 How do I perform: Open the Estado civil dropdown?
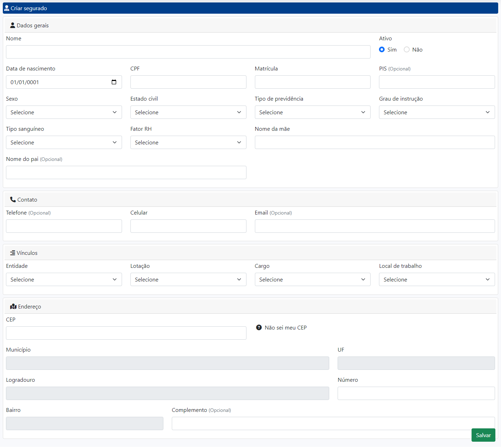188,112
